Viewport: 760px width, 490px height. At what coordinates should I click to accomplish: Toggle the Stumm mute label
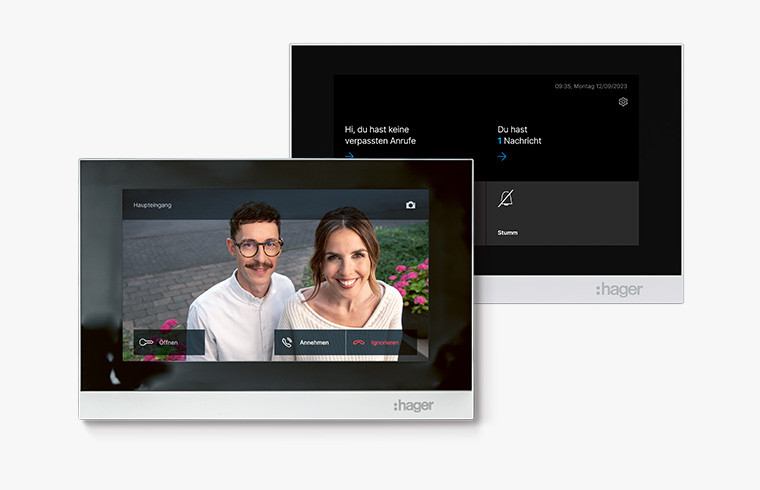coord(508,233)
